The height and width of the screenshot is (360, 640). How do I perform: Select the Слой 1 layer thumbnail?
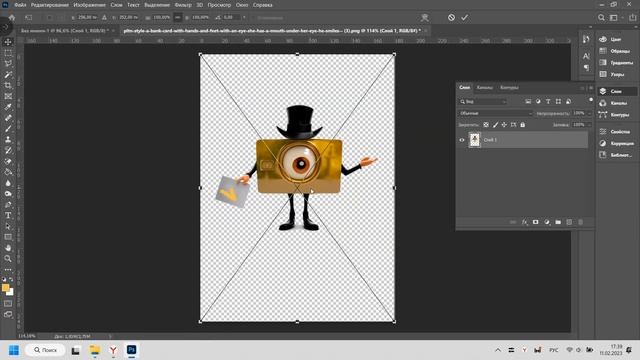[474, 140]
